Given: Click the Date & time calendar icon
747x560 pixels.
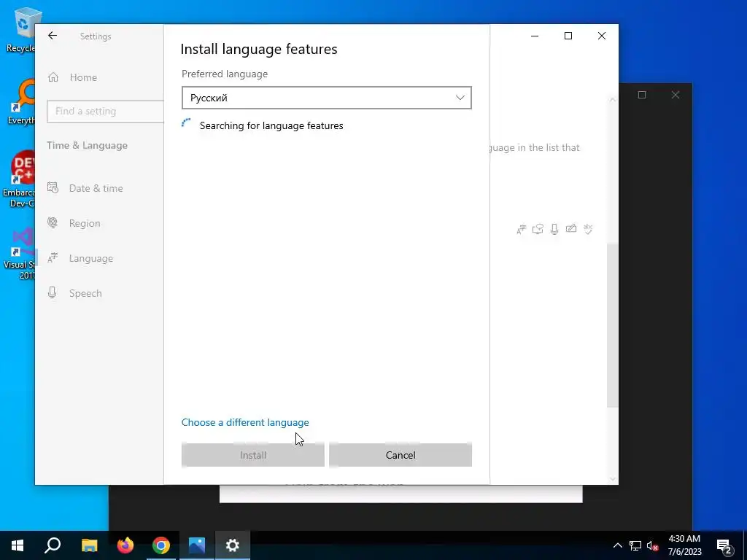Looking at the screenshot, I should [x=53, y=187].
